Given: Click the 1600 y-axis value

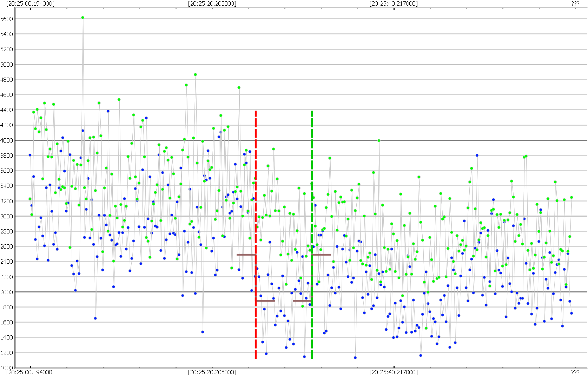Looking at the screenshot, I should pos(7,322).
